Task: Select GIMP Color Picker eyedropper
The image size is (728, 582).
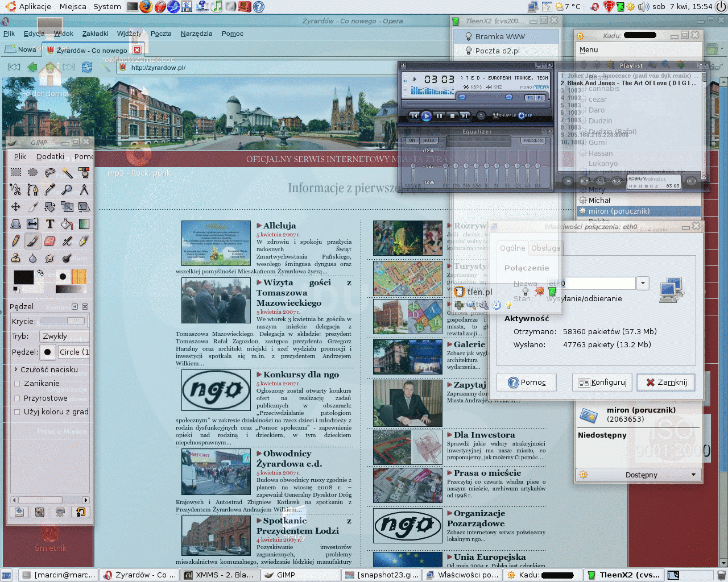Action: pos(50,189)
